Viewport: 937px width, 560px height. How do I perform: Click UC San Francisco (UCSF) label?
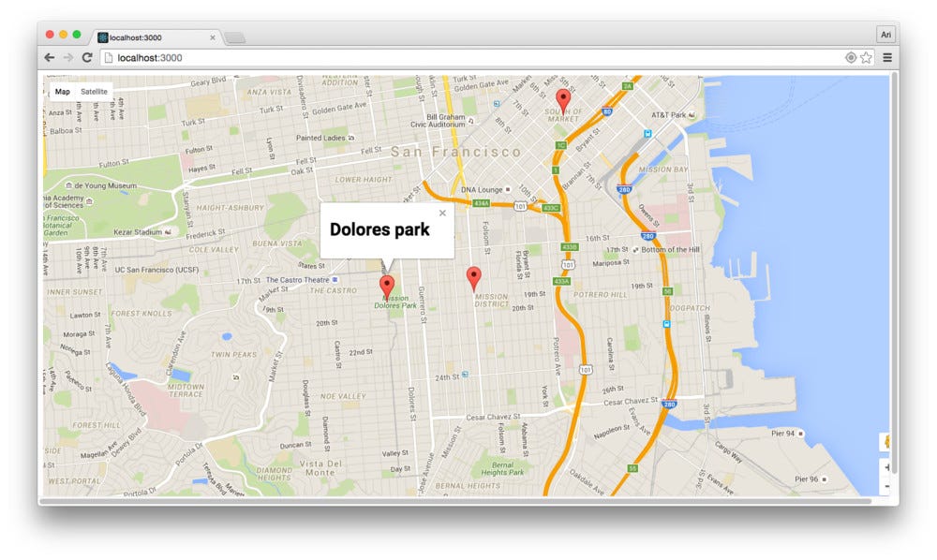pos(156,270)
